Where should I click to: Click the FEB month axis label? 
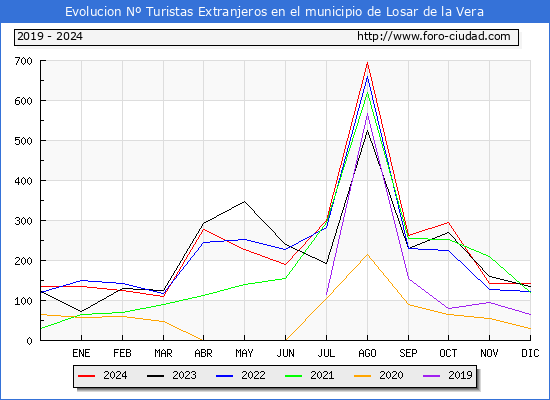point(122,353)
